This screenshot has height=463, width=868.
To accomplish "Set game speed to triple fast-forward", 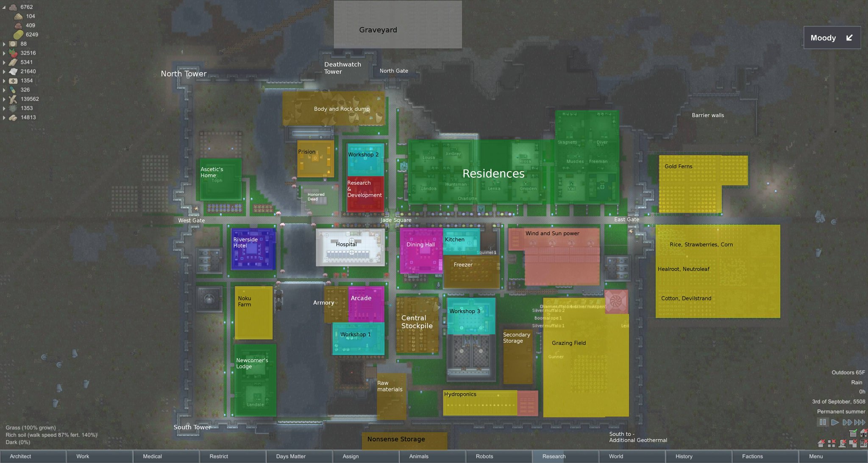I will pos(860,422).
